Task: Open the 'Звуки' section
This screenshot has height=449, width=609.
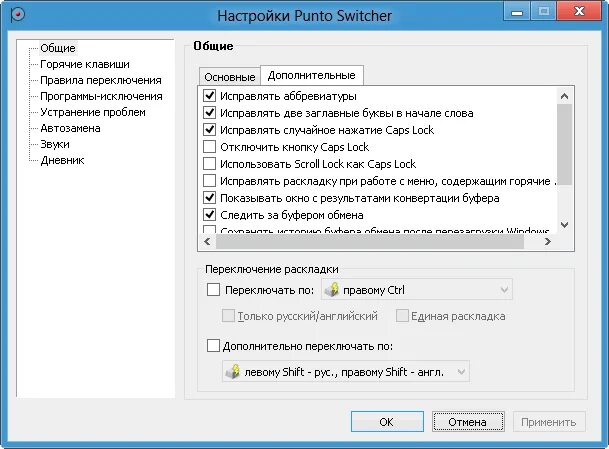Action: coord(55,144)
